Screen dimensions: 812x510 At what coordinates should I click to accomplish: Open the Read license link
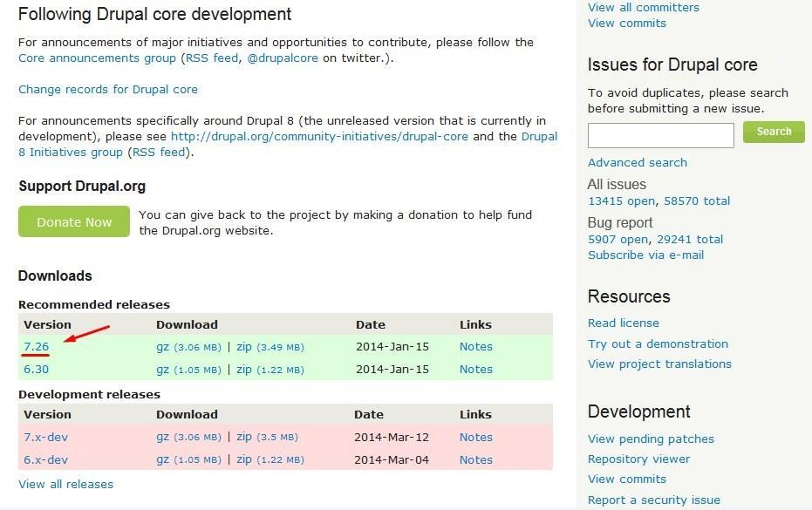tap(624, 323)
